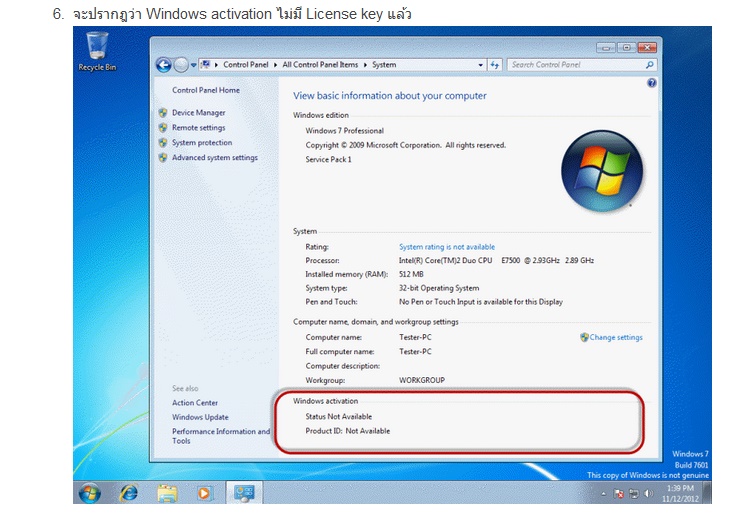The width and height of the screenshot is (744, 519).
Task: Open recent pages dropdown beside Forward button
Action: coord(194,65)
